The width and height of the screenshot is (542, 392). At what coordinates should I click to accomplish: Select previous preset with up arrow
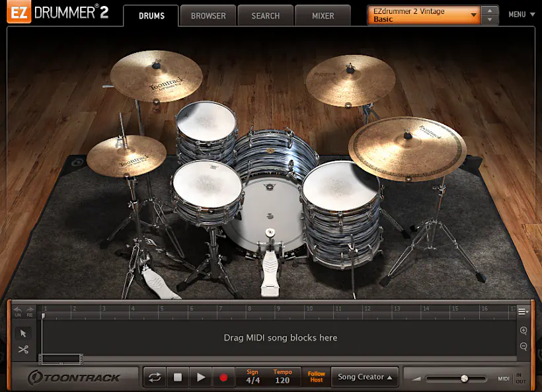pos(490,11)
